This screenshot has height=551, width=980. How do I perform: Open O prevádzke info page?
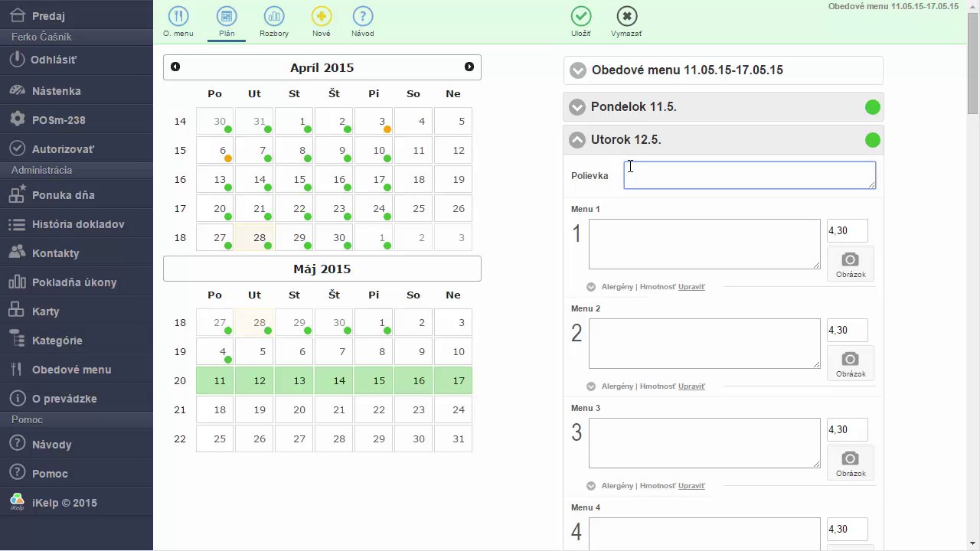point(77,398)
